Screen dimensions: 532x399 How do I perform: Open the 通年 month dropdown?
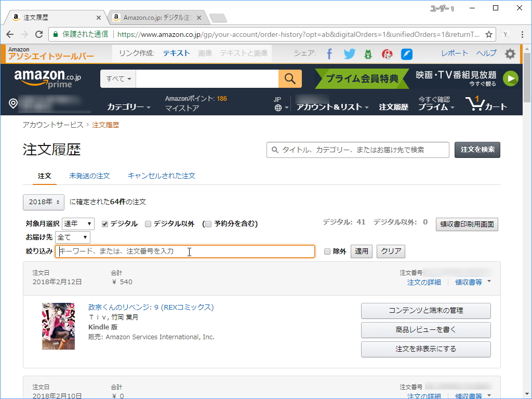click(x=77, y=223)
